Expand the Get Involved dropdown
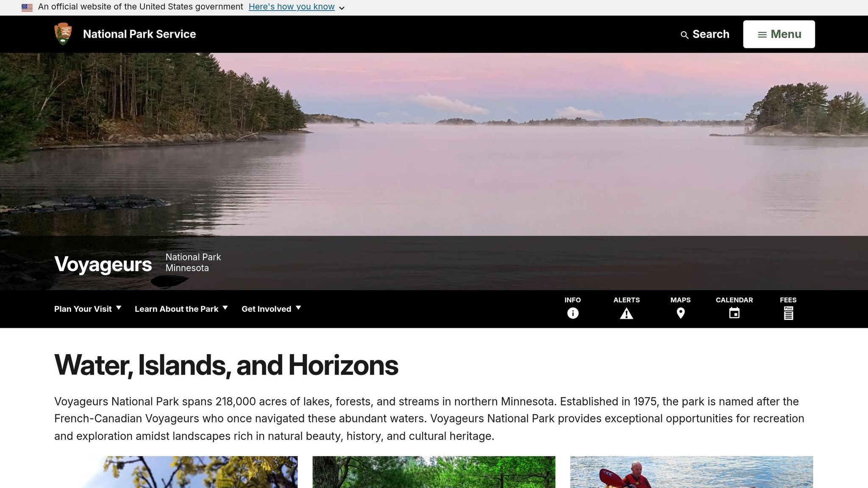868x488 pixels. (x=271, y=309)
